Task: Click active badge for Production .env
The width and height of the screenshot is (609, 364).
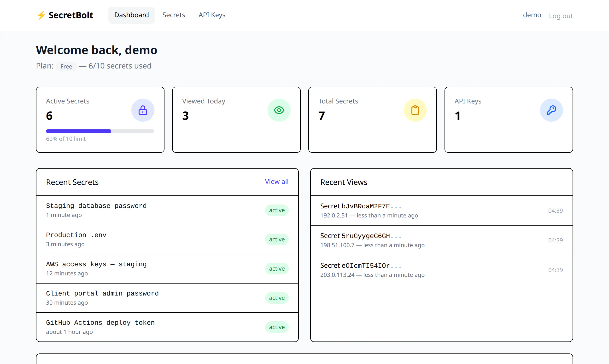Action: (277, 239)
